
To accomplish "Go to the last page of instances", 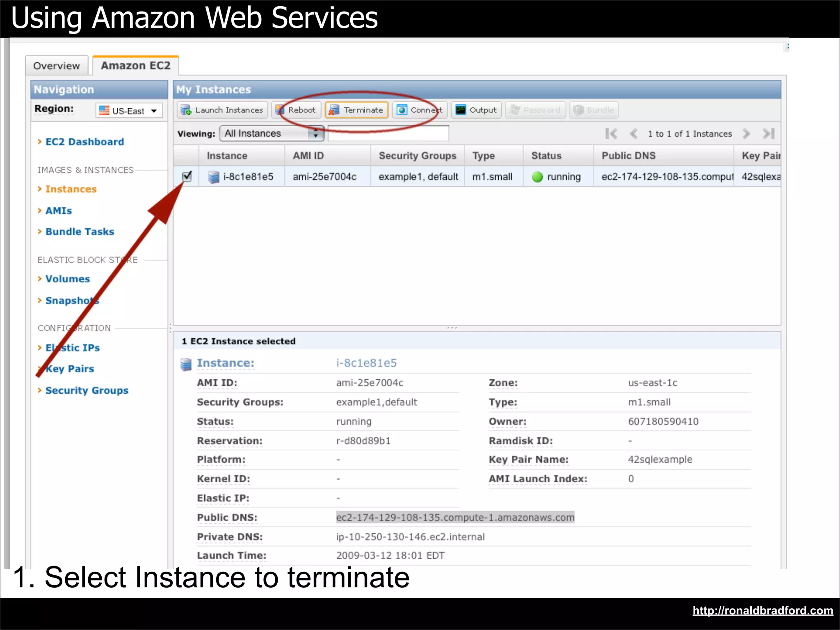I will (769, 134).
